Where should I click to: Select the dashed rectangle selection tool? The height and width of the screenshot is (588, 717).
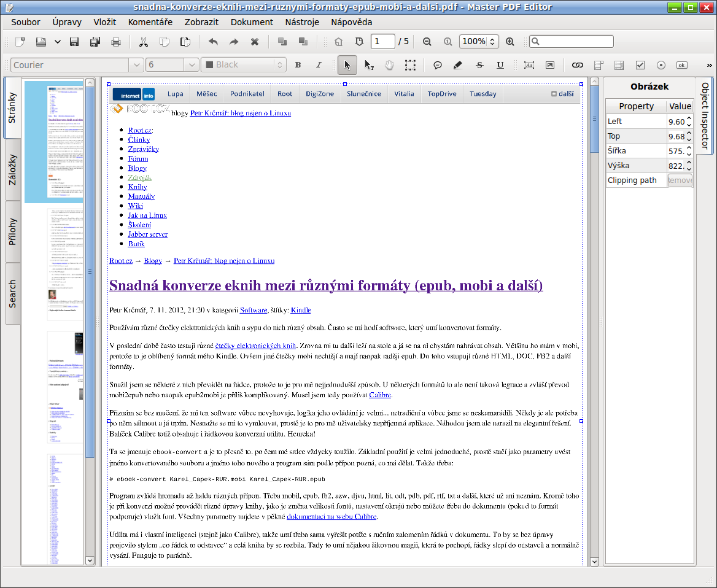pyautogui.click(x=410, y=65)
